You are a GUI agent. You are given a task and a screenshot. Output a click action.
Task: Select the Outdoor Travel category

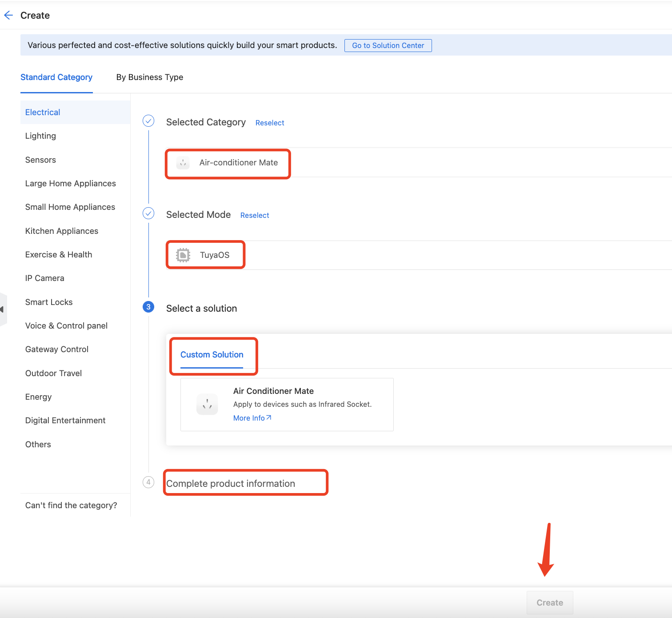click(x=75, y=373)
